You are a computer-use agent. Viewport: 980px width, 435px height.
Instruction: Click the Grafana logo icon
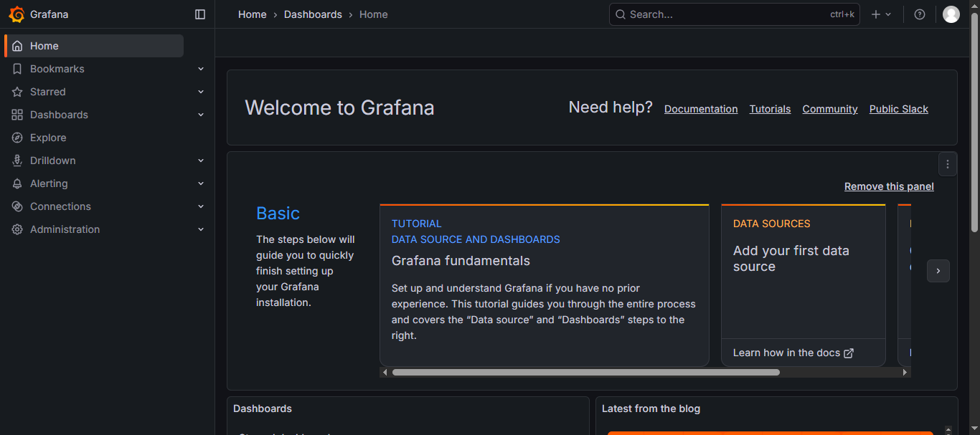17,14
